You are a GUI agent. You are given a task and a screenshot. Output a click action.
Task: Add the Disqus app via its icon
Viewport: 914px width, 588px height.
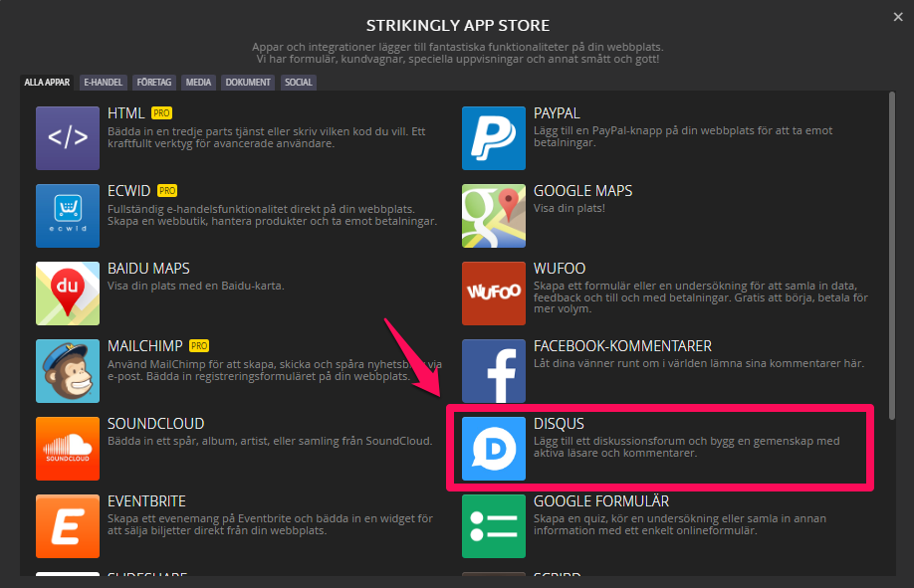[494, 448]
